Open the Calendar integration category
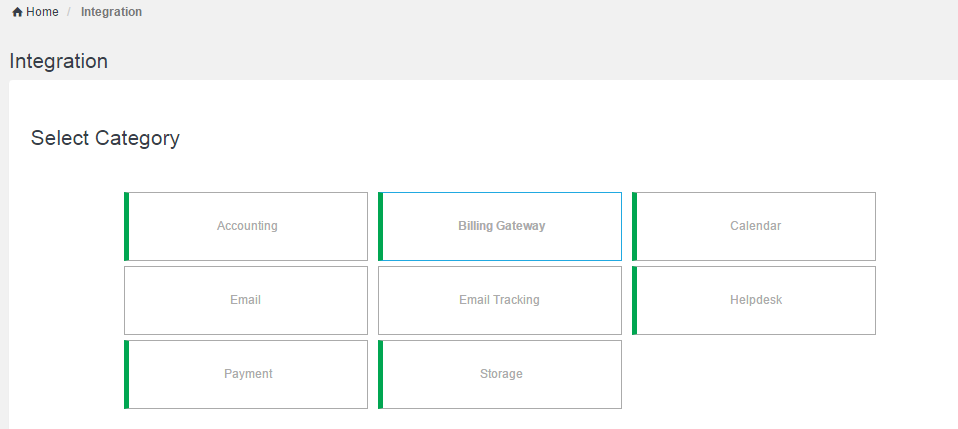Viewport: 958px width, 429px height. pos(755,226)
